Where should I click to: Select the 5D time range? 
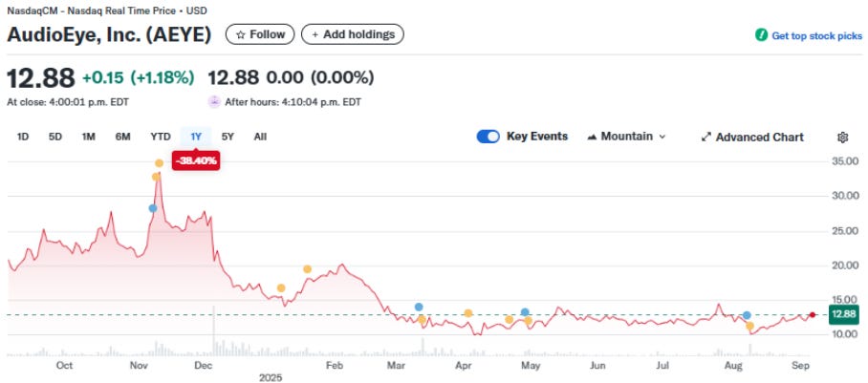(x=55, y=137)
